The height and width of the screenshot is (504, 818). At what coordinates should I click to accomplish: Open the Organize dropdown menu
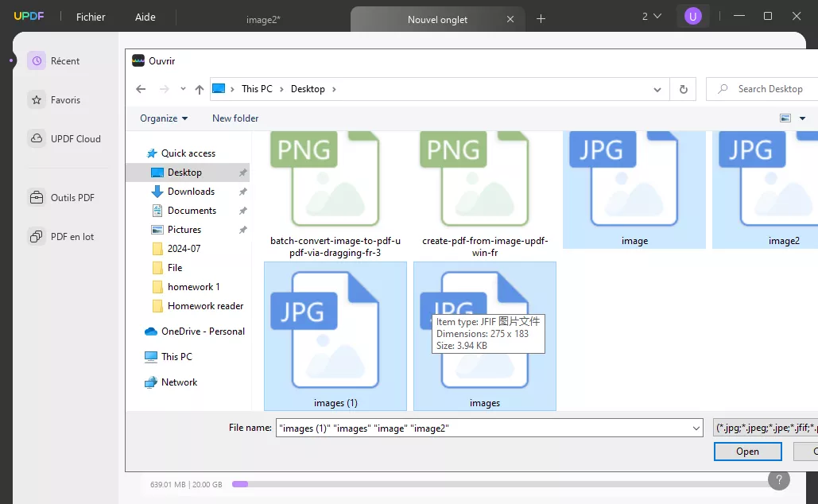pyautogui.click(x=162, y=118)
